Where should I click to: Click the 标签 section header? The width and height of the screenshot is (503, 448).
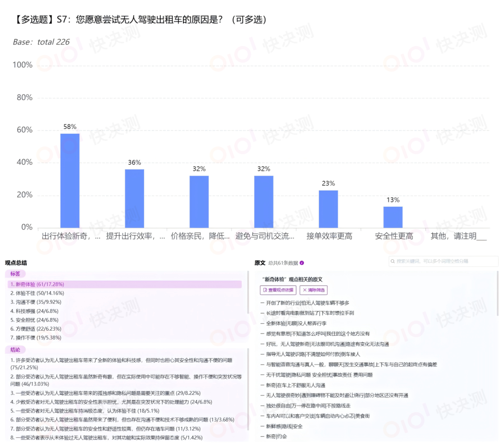15,274
